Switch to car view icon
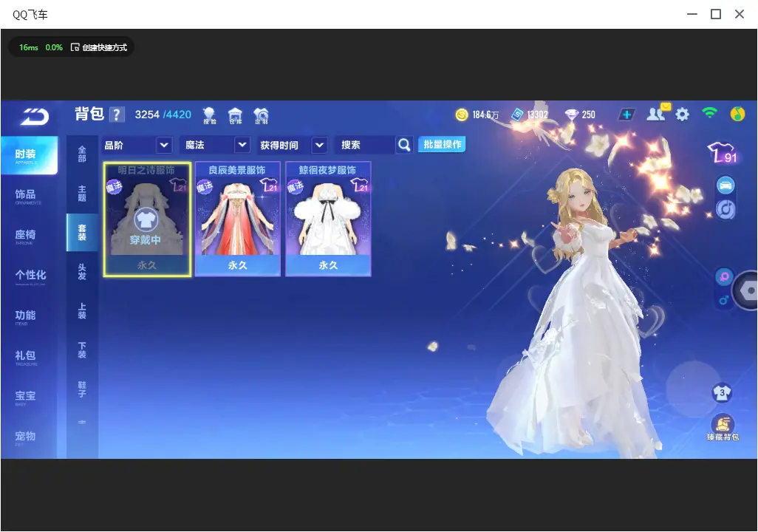 pyautogui.click(x=725, y=185)
